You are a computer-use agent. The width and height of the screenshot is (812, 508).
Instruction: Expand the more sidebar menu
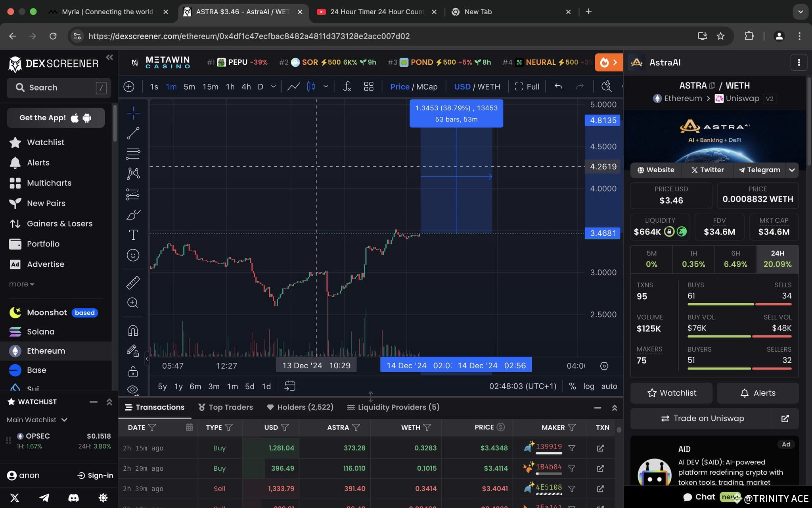point(21,284)
